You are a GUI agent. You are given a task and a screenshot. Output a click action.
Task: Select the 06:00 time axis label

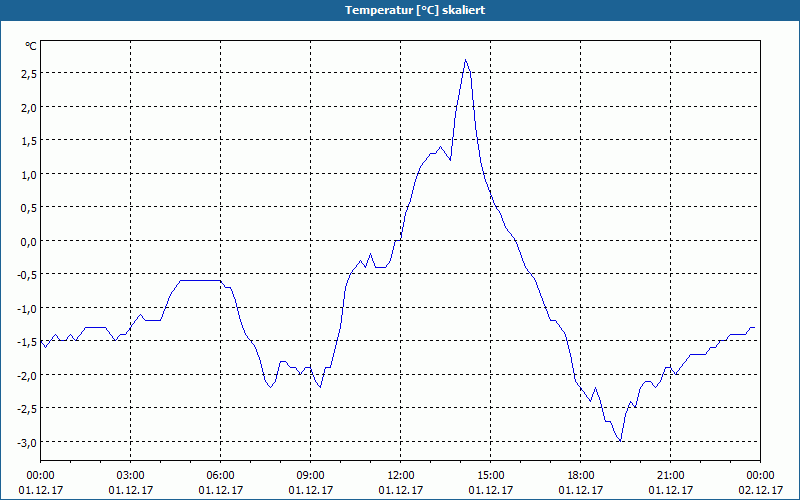coord(220,476)
